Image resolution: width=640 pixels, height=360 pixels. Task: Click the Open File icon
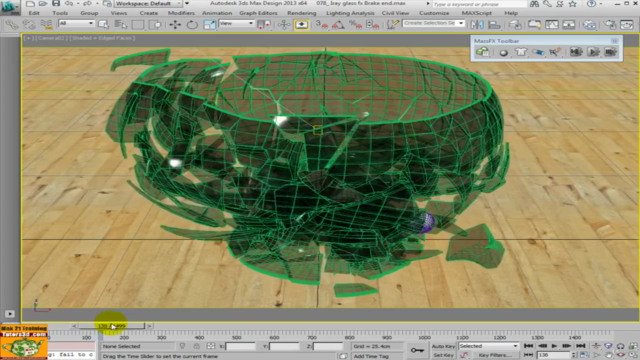tap(43, 4)
